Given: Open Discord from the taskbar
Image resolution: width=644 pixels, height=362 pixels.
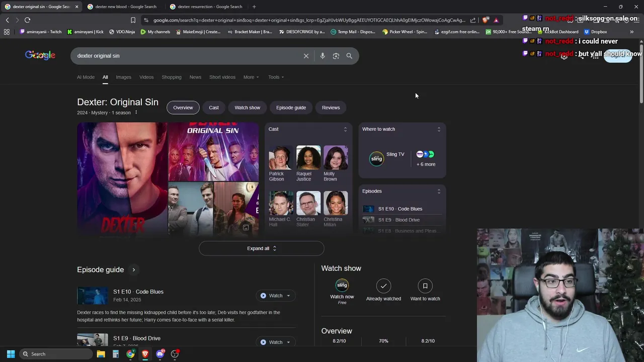Looking at the screenshot, I should (160, 354).
